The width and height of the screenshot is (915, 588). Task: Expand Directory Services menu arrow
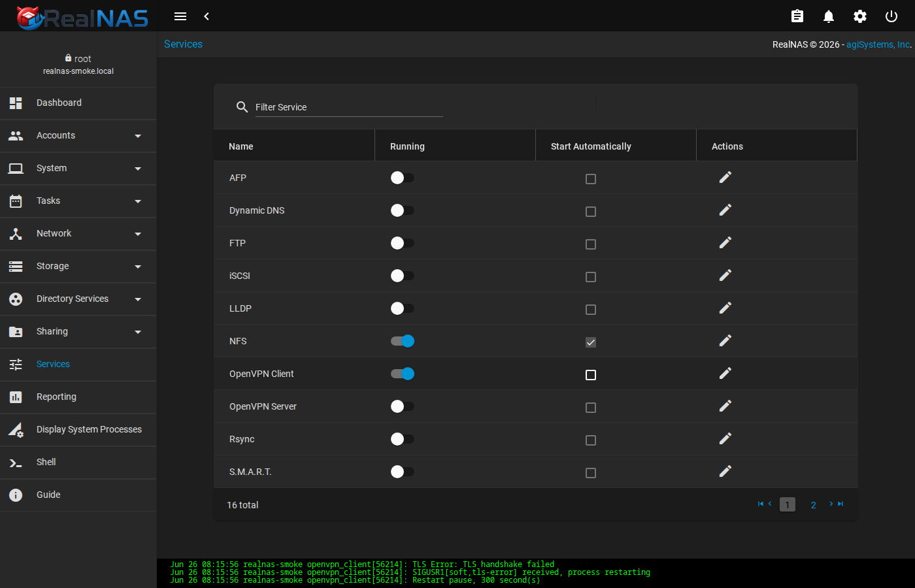point(138,299)
